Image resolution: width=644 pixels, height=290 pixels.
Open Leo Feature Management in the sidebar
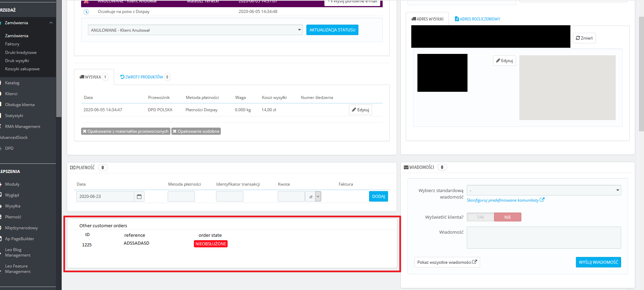(18, 269)
